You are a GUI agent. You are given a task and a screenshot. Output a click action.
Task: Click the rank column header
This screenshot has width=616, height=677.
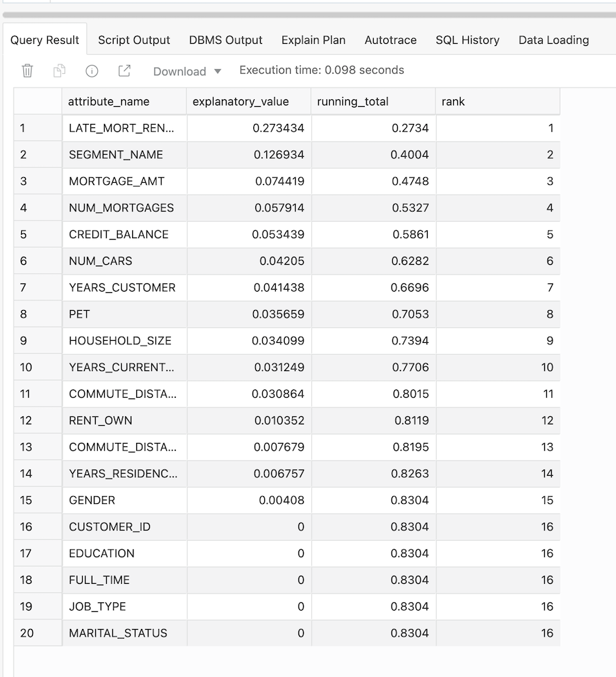click(453, 101)
